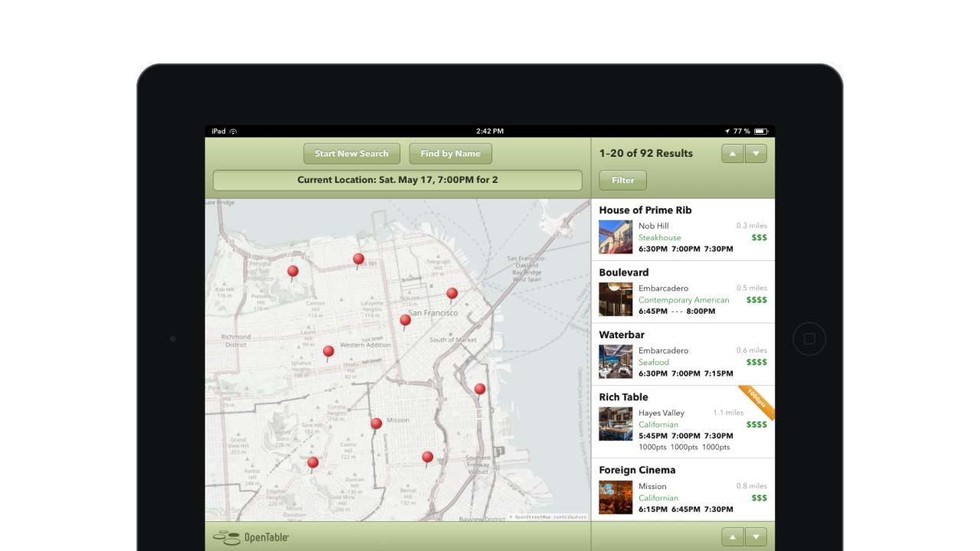Viewport: 980px width, 551px height.
Task: Book Waterbar at 6:30PM
Action: (653, 373)
